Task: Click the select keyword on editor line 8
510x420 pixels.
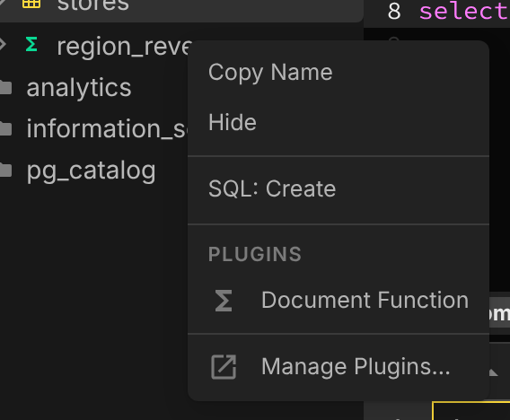Action: click(x=464, y=12)
